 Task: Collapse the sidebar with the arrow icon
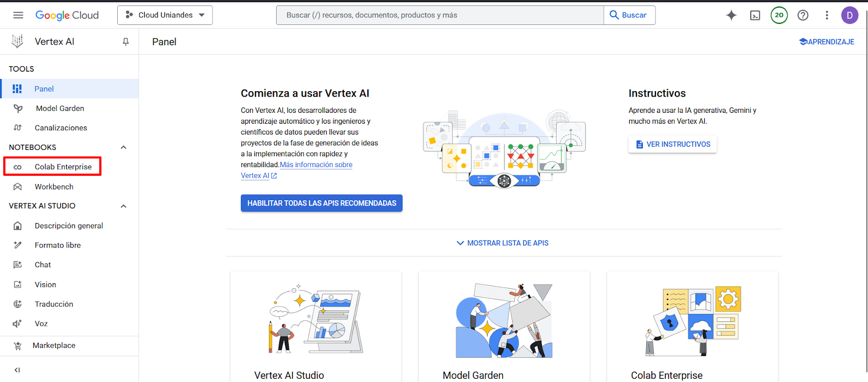point(17,370)
